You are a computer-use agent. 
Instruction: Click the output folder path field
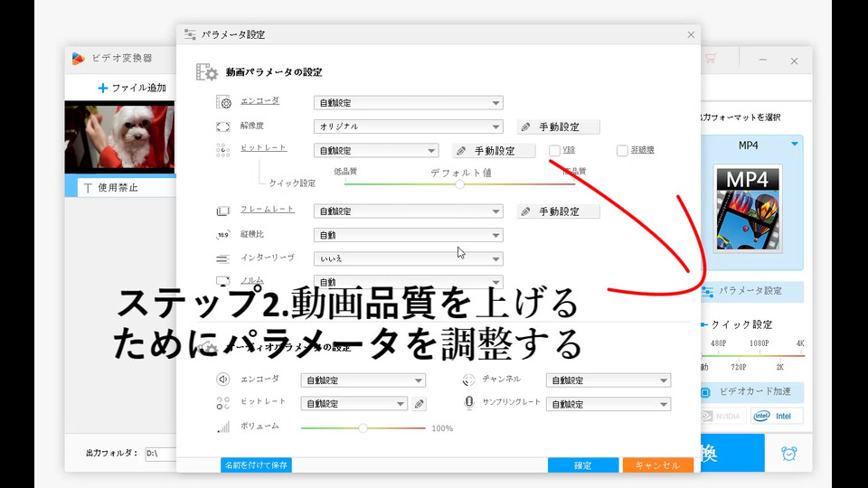[x=161, y=454]
